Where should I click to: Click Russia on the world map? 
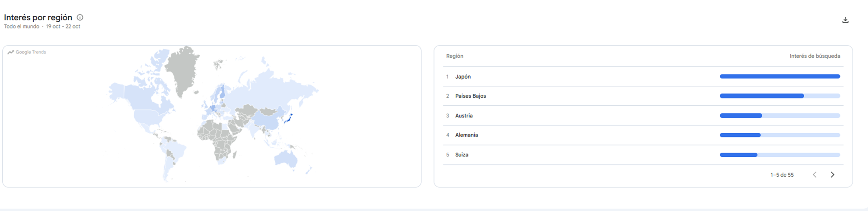tap(271, 90)
